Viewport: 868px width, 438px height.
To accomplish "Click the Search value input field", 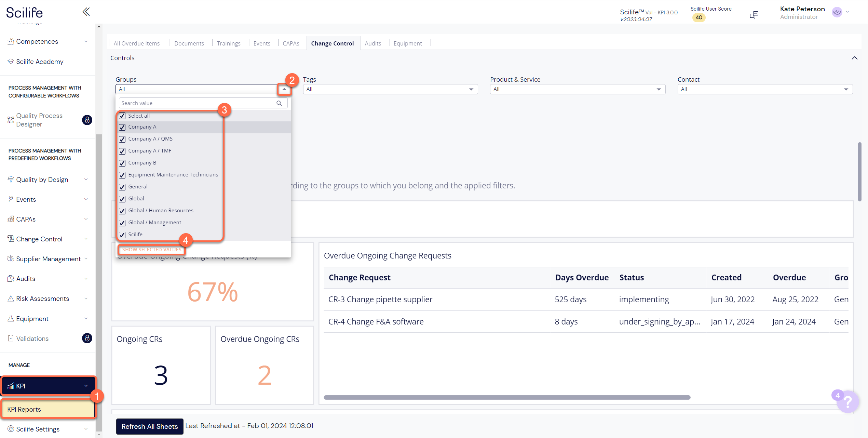I will click(203, 103).
